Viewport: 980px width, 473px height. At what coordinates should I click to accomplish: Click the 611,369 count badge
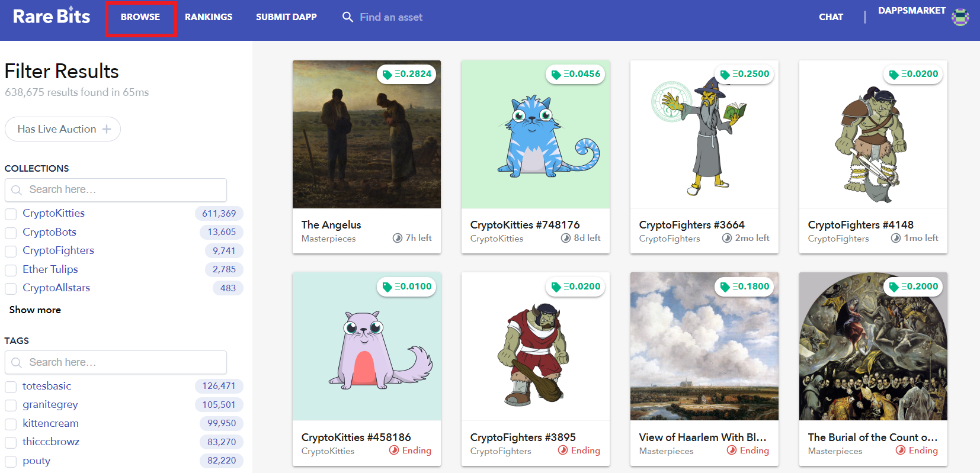coord(219,214)
